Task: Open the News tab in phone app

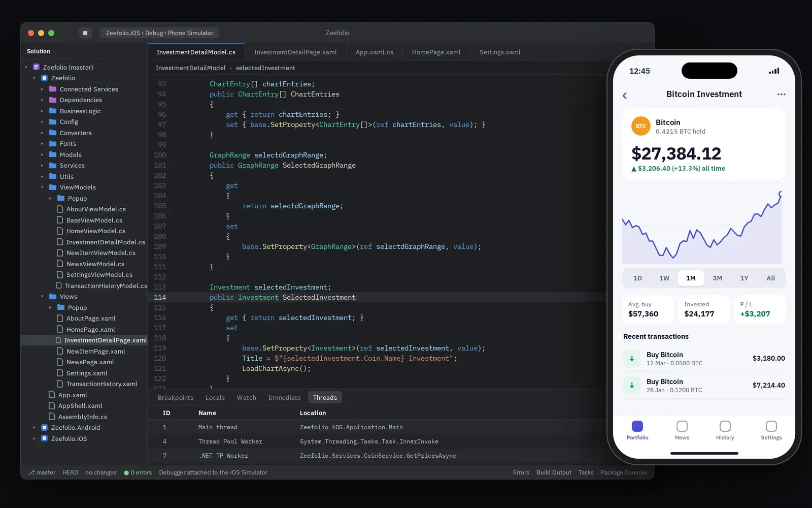Action: [x=682, y=430]
